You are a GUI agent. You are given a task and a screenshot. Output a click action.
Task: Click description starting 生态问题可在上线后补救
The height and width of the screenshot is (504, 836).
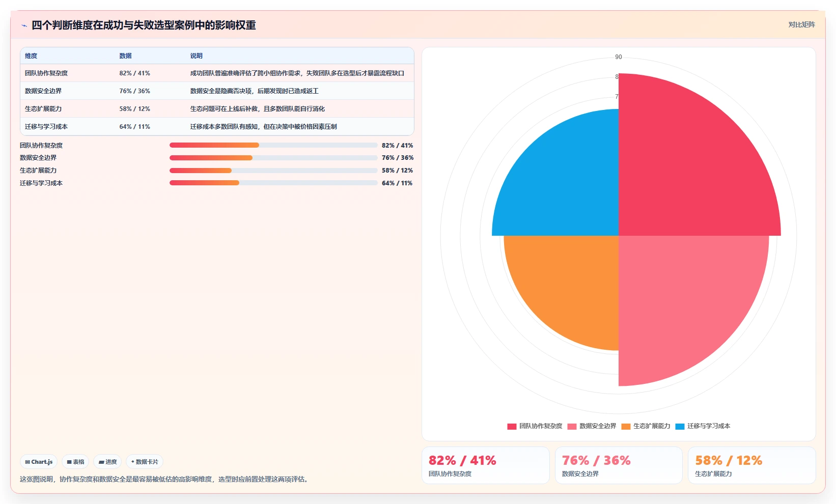pyautogui.click(x=258, y=109)
